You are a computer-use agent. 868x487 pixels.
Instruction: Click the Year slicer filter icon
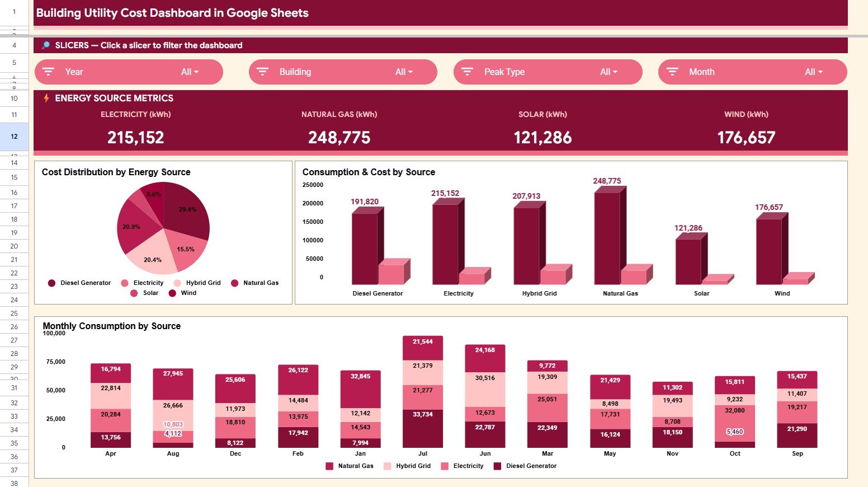pos(48,72)
